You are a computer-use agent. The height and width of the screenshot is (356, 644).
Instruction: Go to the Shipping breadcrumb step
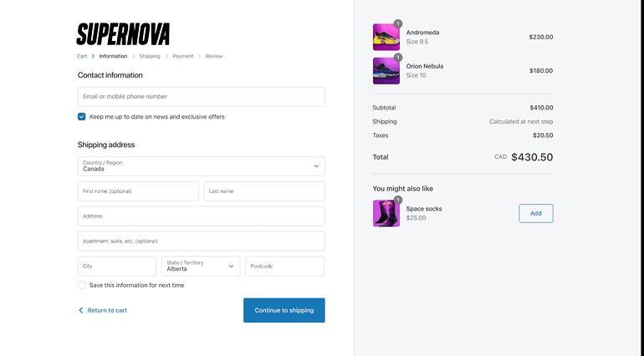tap(150, 56)
